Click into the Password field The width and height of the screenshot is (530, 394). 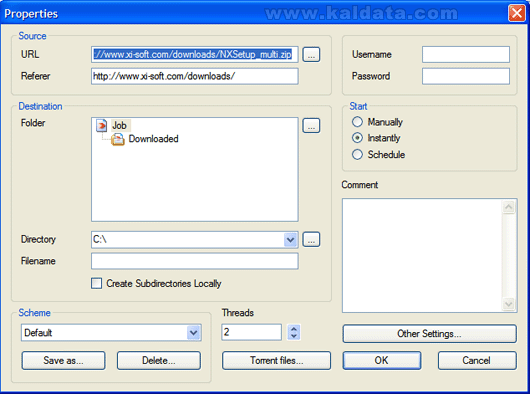pos(466,76)
